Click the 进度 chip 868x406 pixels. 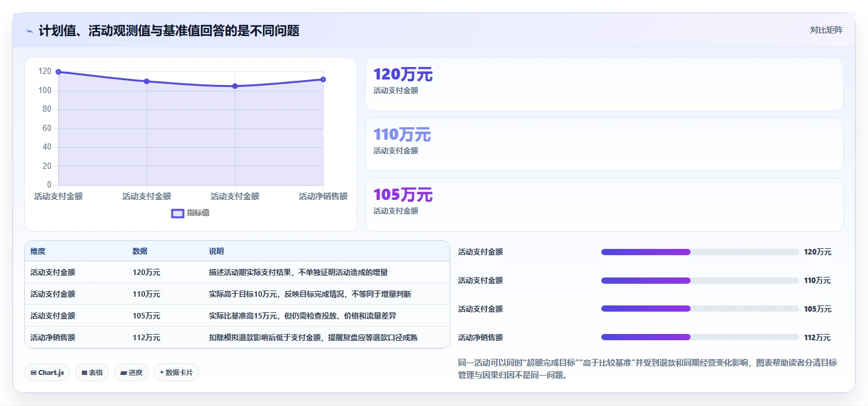click(x=131, y=372)
